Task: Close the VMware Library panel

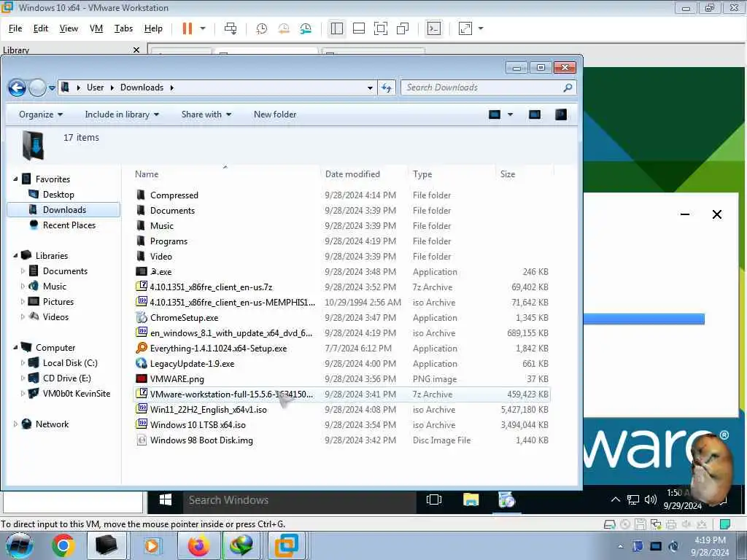Action: (x=136, y=50)
